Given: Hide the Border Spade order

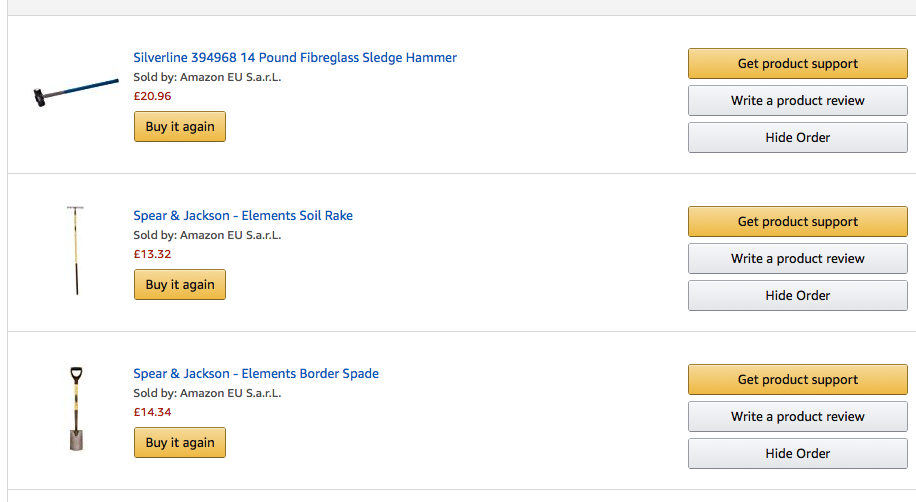Looking at the screenshot, I should pos(798,454).
